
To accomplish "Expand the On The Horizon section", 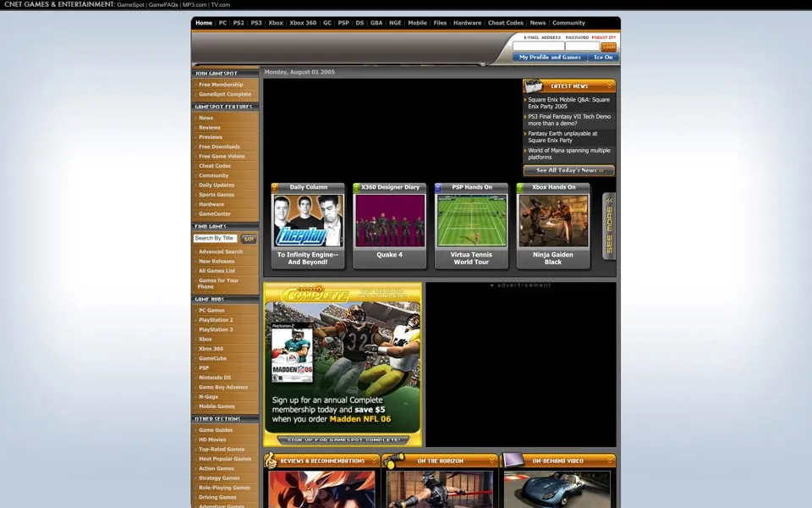I will click(x=492, y=461).
